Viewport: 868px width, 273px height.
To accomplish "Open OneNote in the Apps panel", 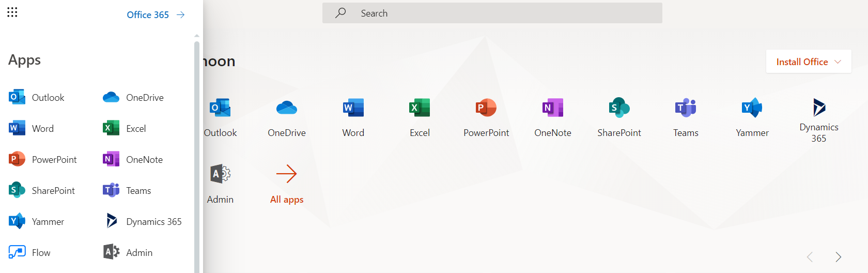I will pyautogui.click(x=133, y=159).
